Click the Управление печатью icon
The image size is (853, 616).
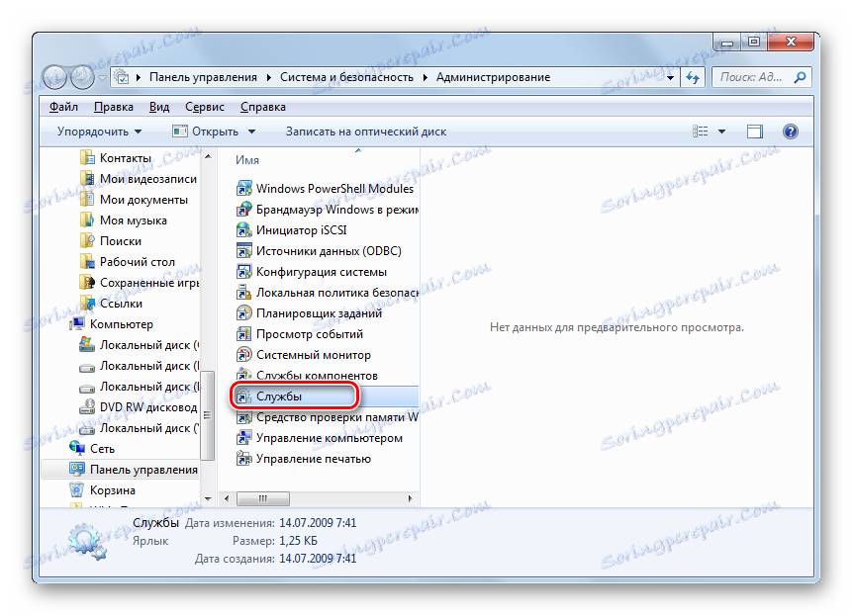click(x=243, y=459)
